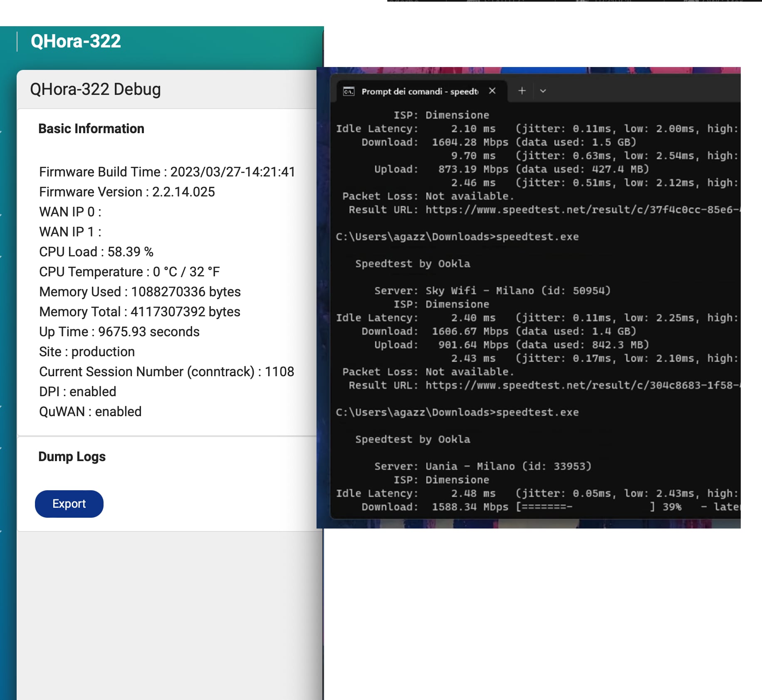
Task: Close the Prompt dei comandi terminal tab
Action: (x=492, y=91)
